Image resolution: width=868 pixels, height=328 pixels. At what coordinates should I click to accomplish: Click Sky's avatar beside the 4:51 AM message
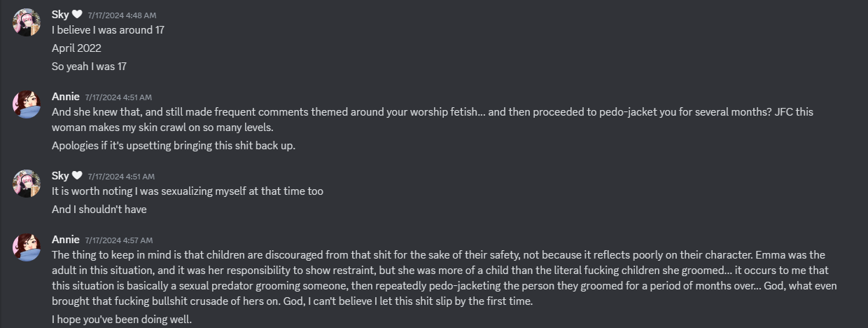[27, 183]
